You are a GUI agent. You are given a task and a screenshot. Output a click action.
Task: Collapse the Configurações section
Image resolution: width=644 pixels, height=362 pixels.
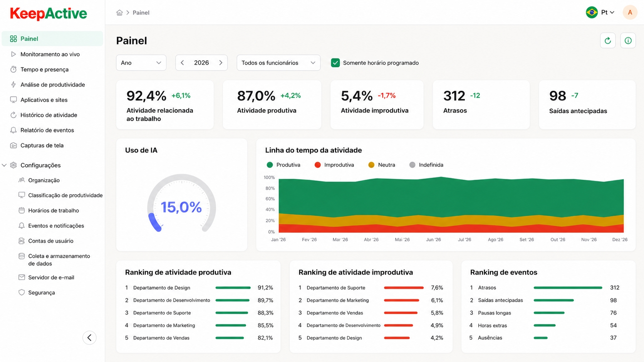(x=4, y=165)
